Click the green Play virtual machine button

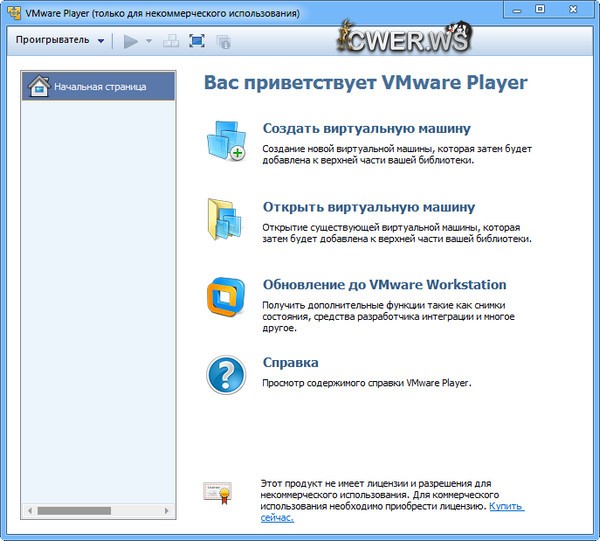(130, 41)
